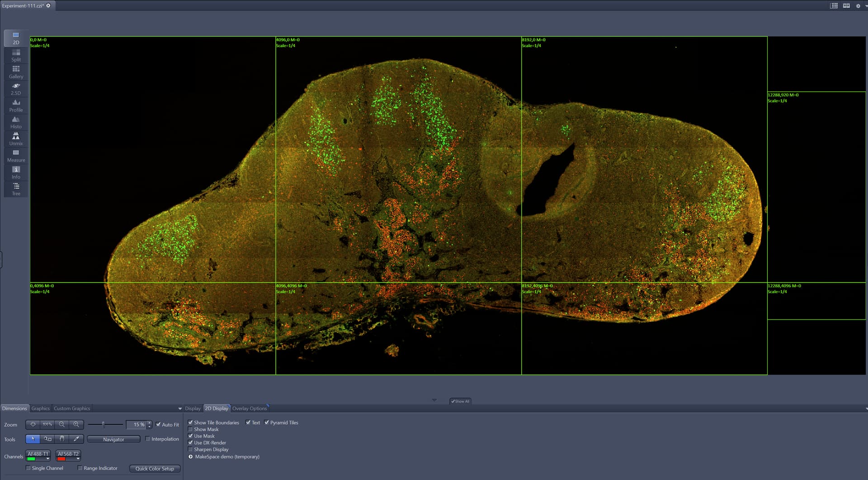Switch to the Overlay Options tab
The height and width of the screenshot is (480, 868).
pyautogui.click(x=250, y=408)
